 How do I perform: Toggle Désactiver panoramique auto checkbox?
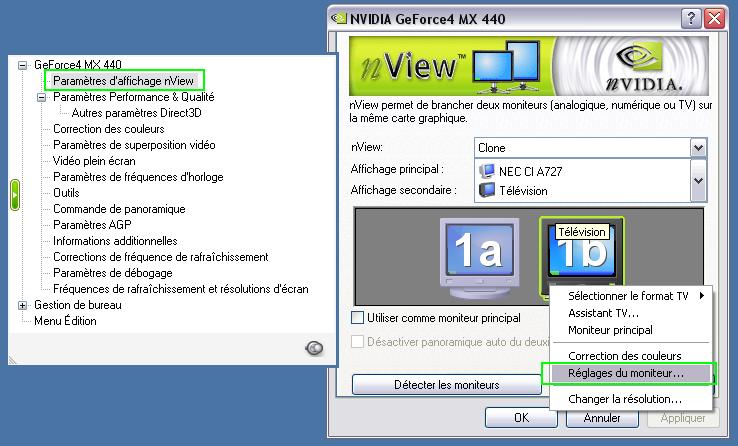pos(358,342)
